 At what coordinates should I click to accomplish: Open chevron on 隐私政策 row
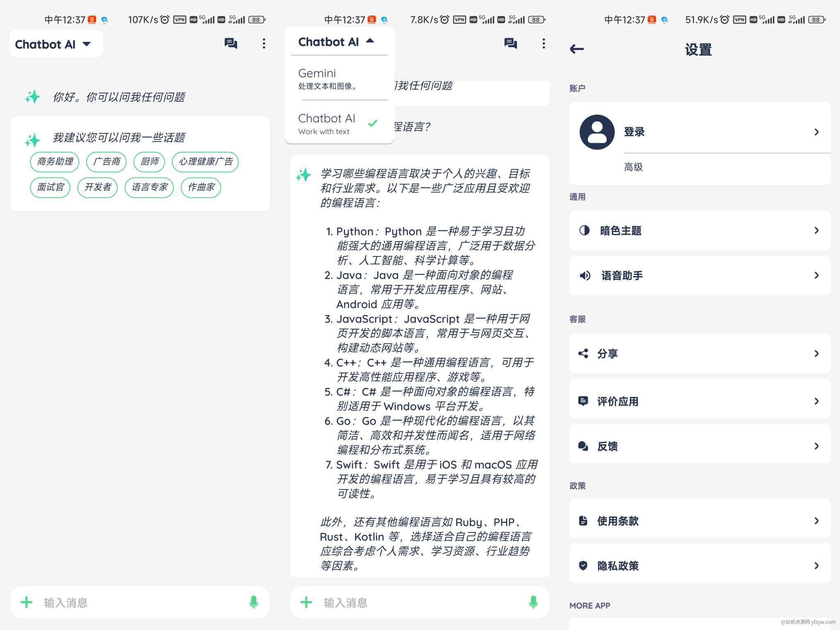pyautogui.click(x=816, y=566)
